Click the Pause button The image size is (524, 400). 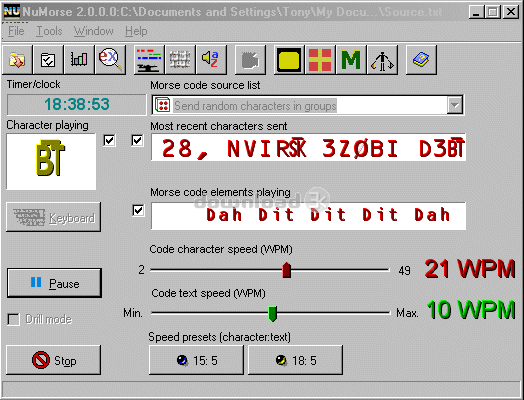[x=54, y=283]
